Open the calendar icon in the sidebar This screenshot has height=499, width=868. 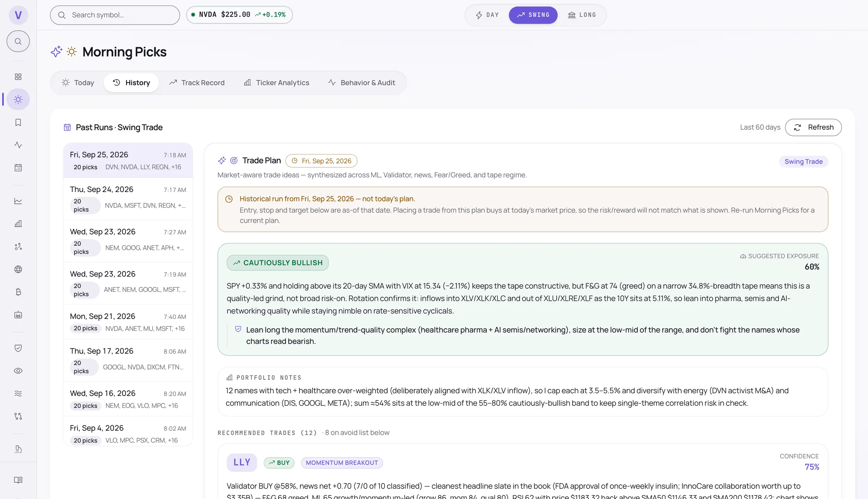click(18, 168)
